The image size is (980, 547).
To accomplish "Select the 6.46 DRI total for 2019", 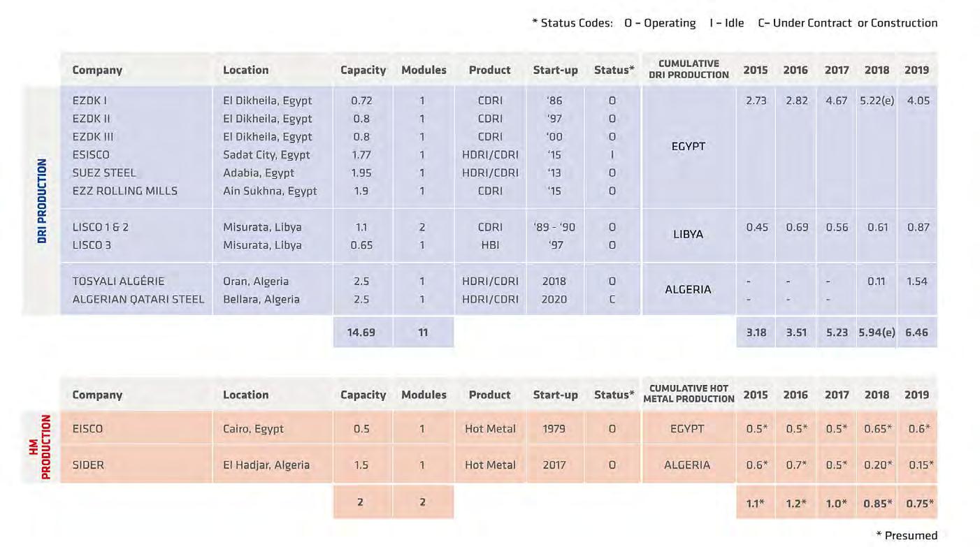I will pos(918,333).
